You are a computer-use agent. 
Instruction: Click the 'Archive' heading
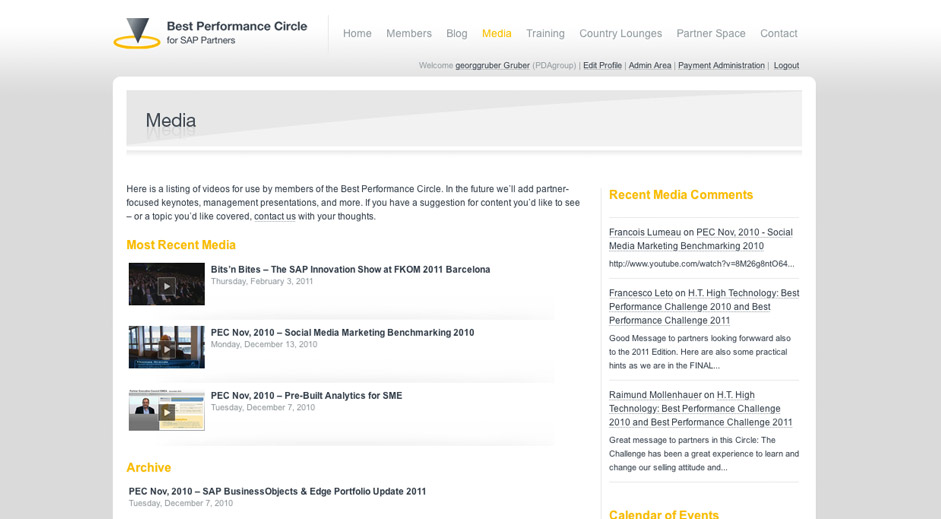tap(148, 467)
